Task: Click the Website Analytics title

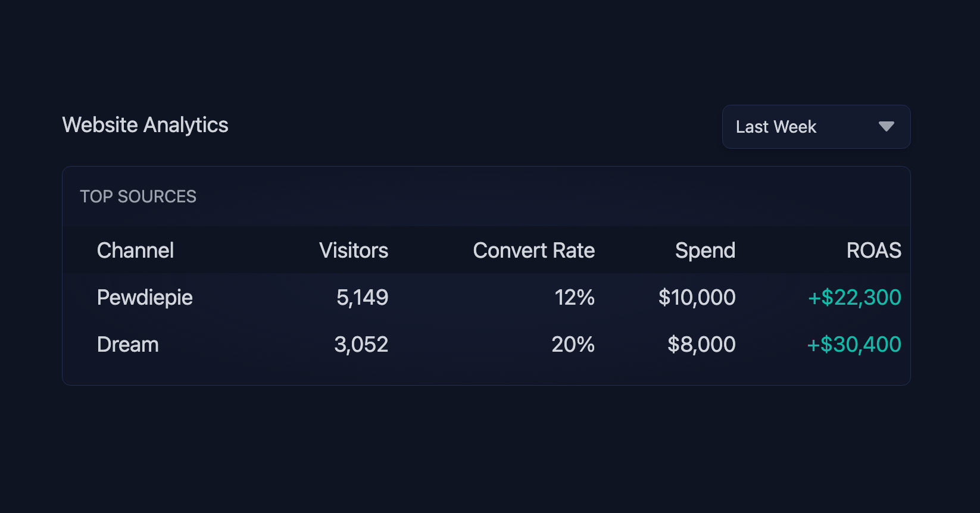Action: tap(145, 125)
